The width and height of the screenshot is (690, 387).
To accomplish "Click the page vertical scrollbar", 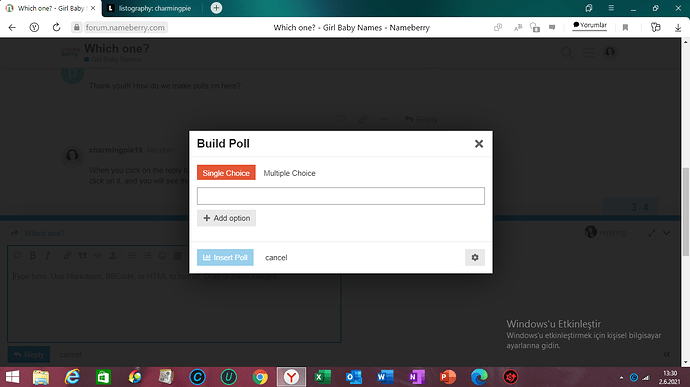I will pyautogui.click(x=686, y=211).
